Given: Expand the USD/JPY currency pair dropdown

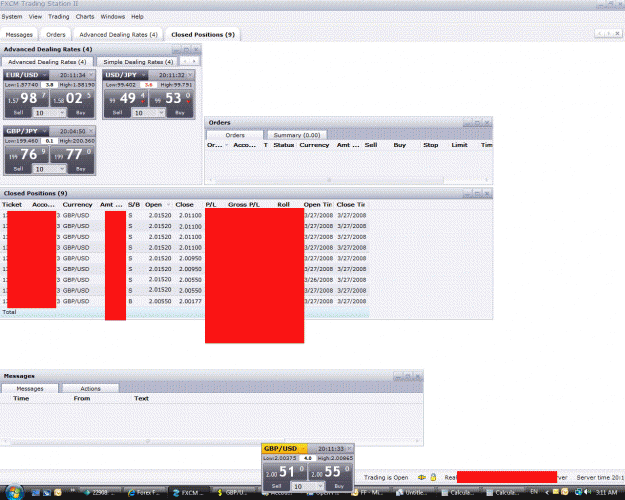Looking at the screenshot, I should pos(143,75).
